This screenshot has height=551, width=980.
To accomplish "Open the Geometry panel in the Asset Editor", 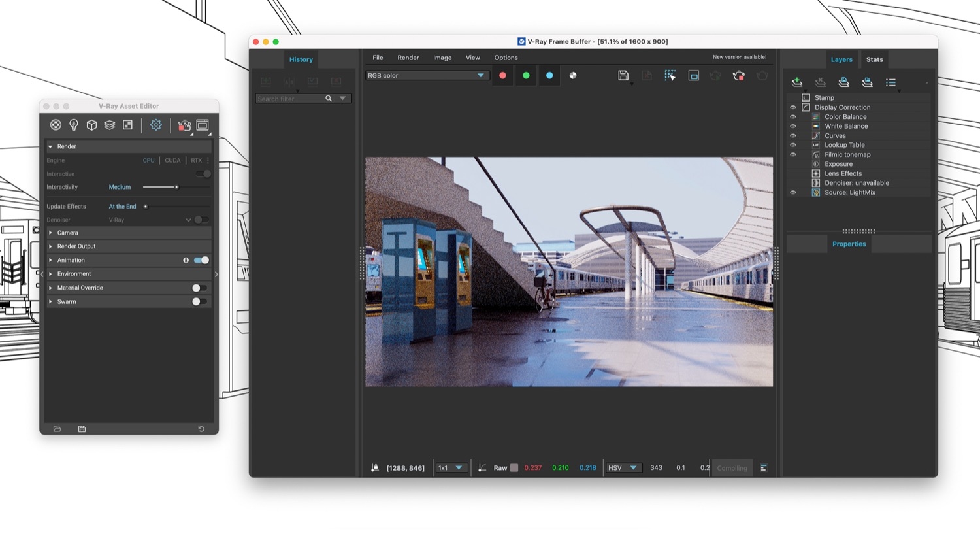I will 91,124.
